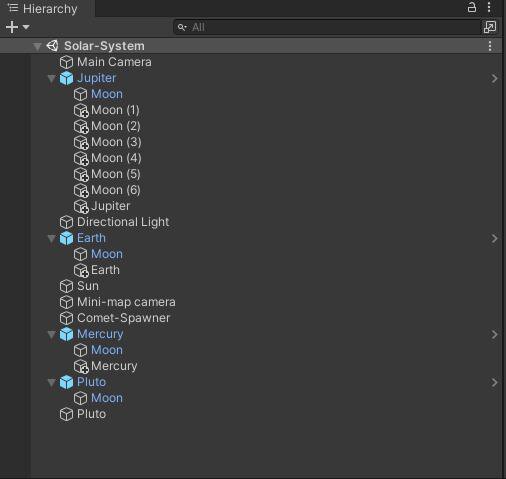The height and width of the screenshot is (479, 506).
Task: Click the Sun object cube icon
Action: pyautogui.click(x=66, y=286)
